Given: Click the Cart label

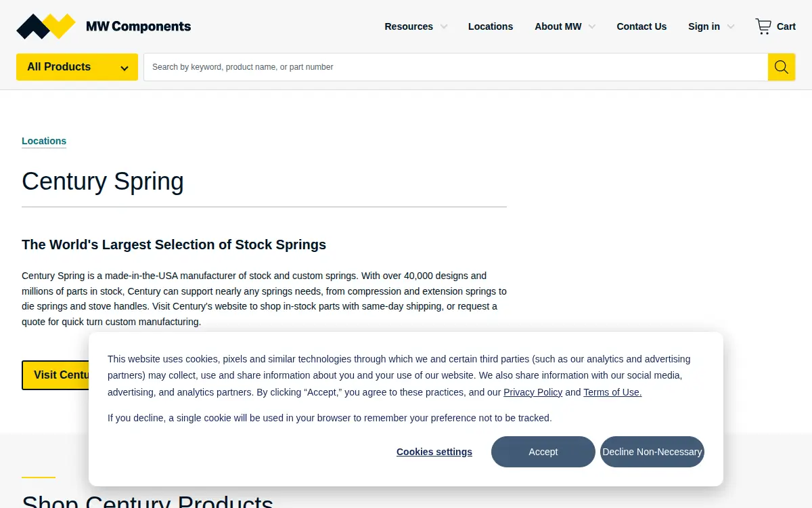Looking at the screenshot, I should [x=786, y=26].
